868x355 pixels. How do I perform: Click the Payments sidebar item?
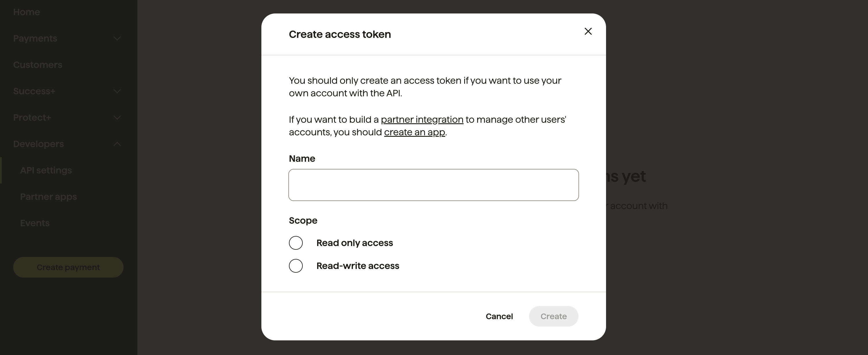pyautogui.click(x=35, y=38)
